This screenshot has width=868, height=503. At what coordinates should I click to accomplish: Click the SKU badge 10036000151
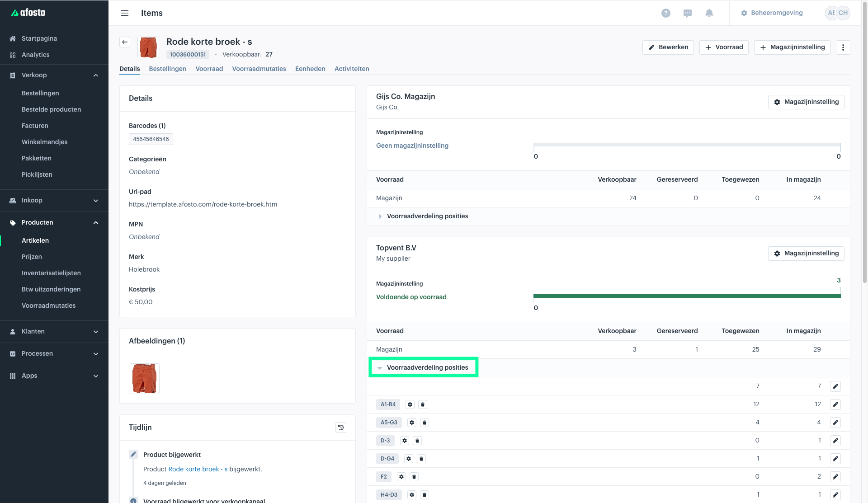188,55
